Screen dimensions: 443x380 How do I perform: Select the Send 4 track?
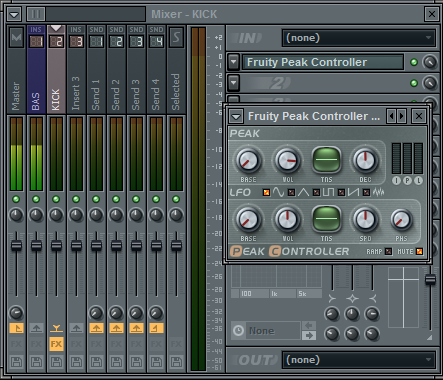(x=156, y=69)
